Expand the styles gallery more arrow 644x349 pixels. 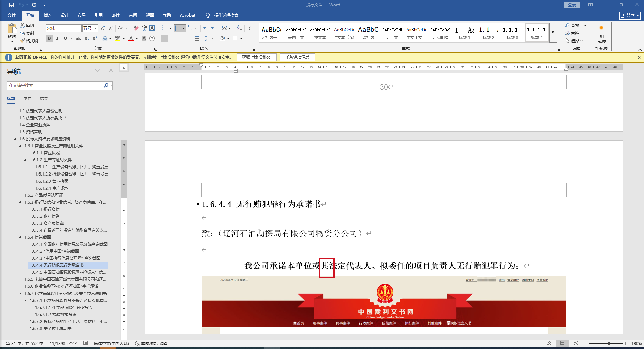(553, 33)
